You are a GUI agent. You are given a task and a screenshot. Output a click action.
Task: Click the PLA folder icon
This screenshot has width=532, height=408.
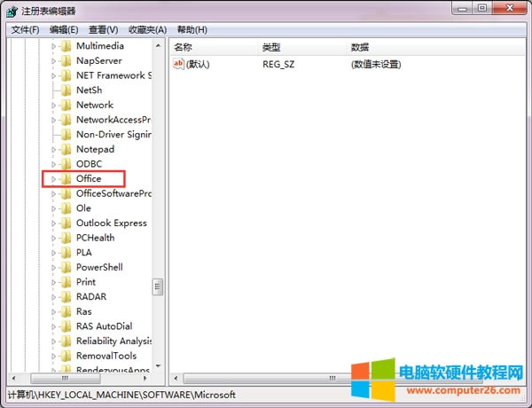[x=66, y=253]
